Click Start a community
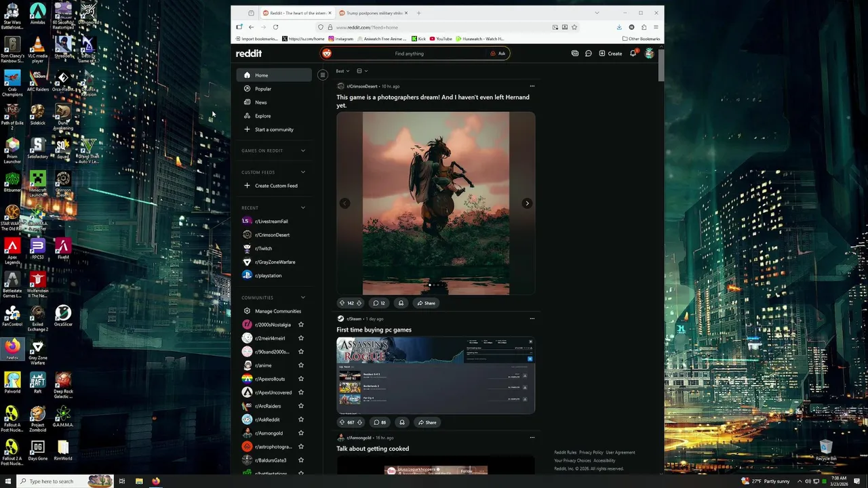The height and width of the screenshot is (488, 868). (x=274, y=129)
